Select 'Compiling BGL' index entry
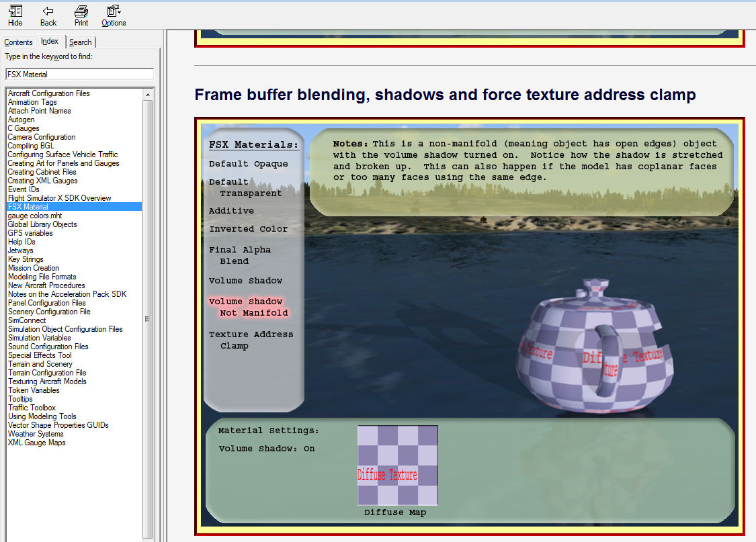The image size is (756, 542). 31,146
